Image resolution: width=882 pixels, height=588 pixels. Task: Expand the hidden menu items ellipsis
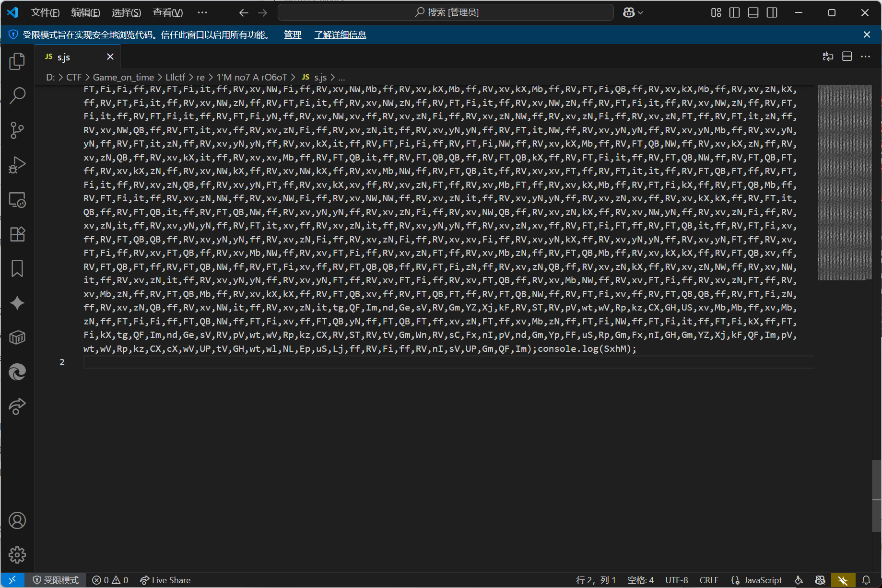click(x=202, y=12)
